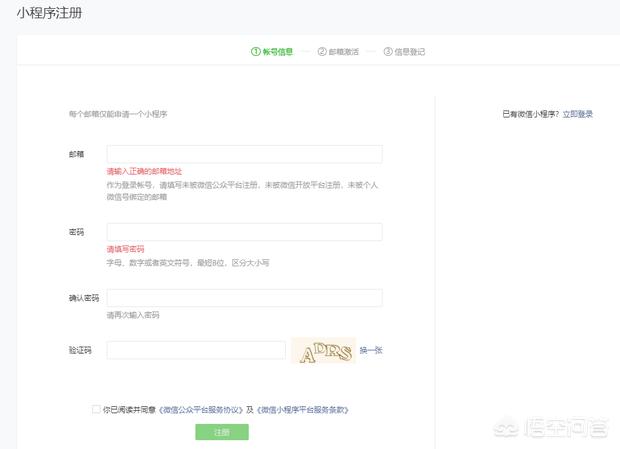Select step ① 帐号信息
The height and width of the screenshot is (449, 620).
pos(272,52)
